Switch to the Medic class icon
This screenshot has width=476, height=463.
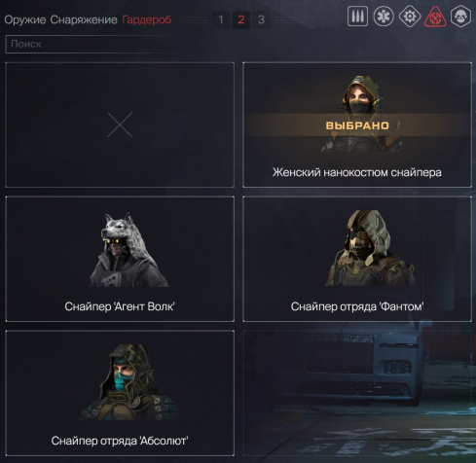(x=384, y=17)
